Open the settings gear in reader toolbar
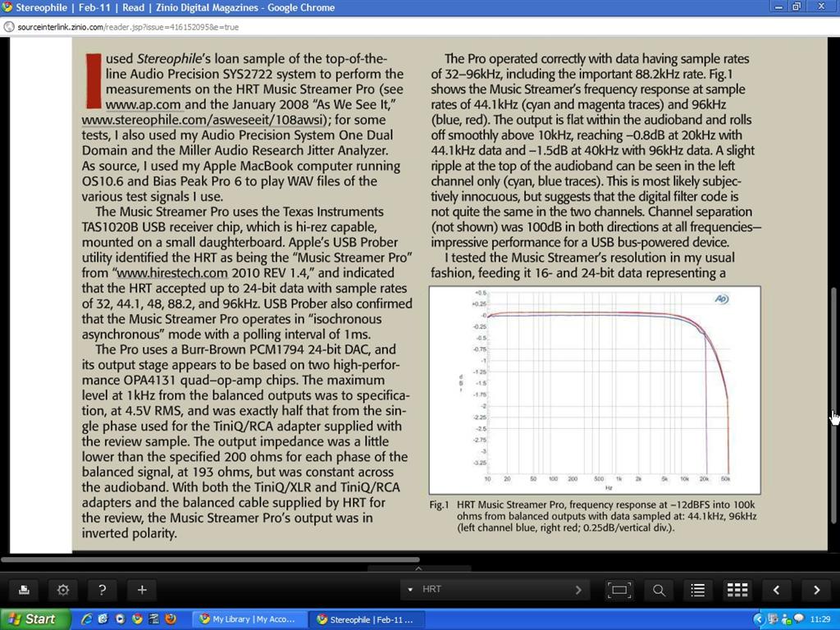The height and width of the screenshot is (630, 840). pos(62,590)
